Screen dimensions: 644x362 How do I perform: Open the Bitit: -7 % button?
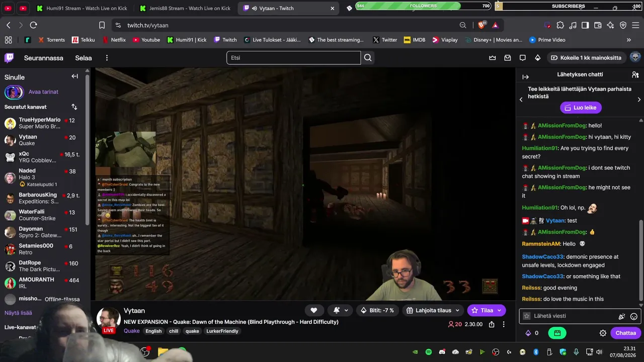pyautogui.click(x=377, y=310)
